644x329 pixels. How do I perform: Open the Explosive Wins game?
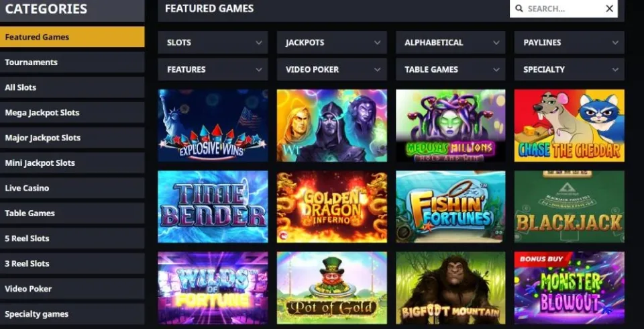tap(213, 126)
